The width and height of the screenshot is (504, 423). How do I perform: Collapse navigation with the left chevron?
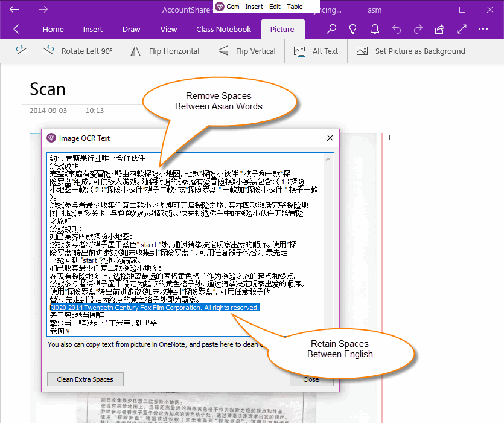pyautogui.click(x=16, y=29)
